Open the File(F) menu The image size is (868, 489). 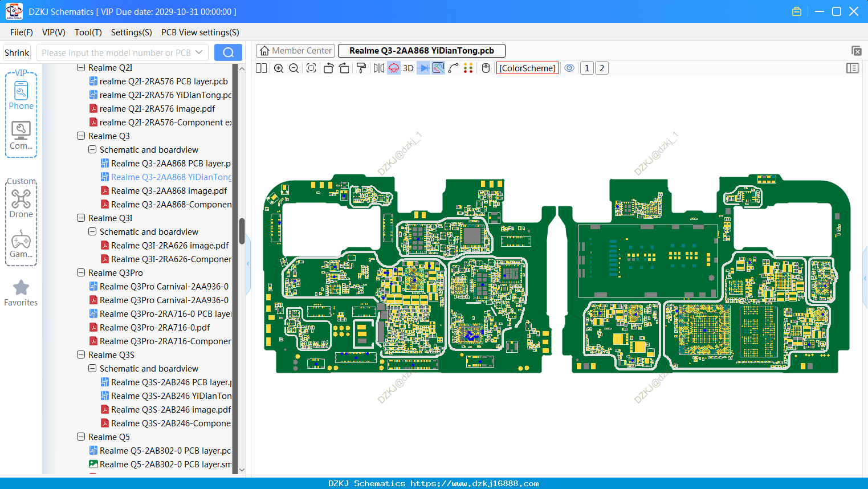click(x=22, y=32)
